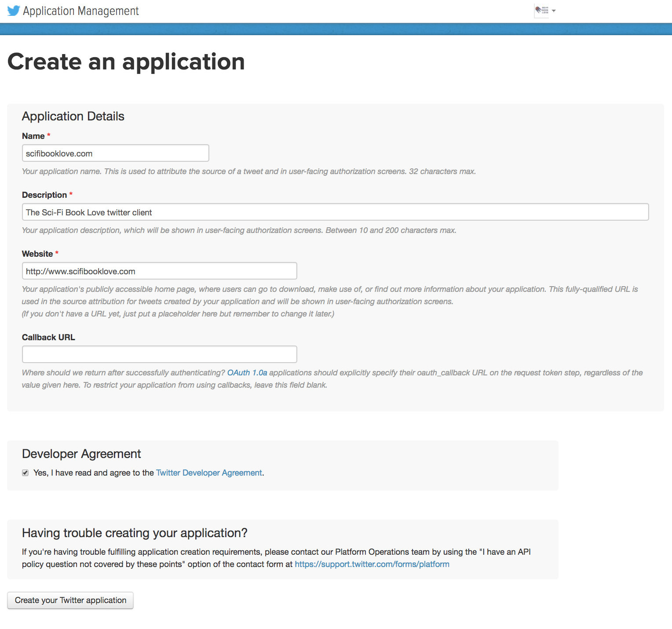
Task: Click the 'Developer Agreement' heading
Action: [x=81, y=454]
